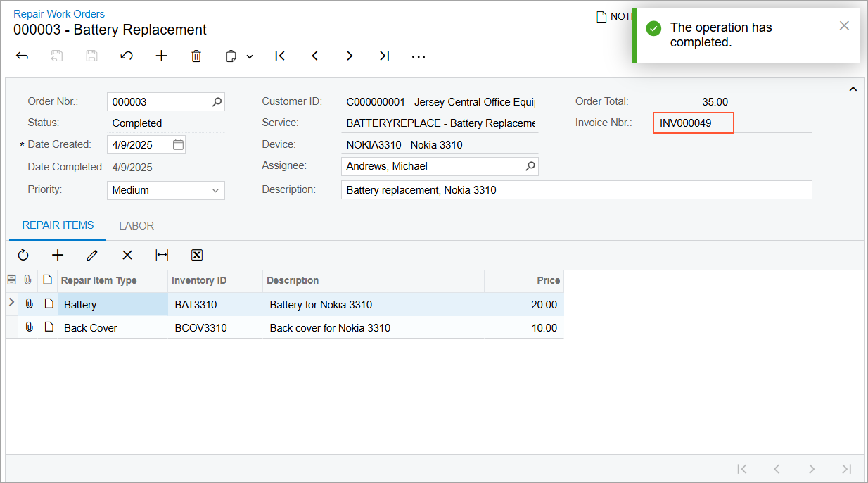Collapse the form summary area
This screenshot has height=483, width=868.
853,89
